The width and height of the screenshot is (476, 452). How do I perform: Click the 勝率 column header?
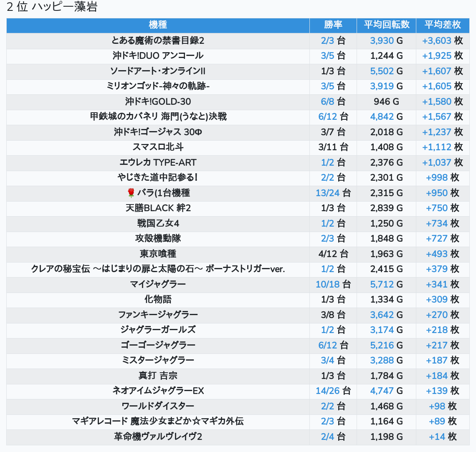[333, 25]
